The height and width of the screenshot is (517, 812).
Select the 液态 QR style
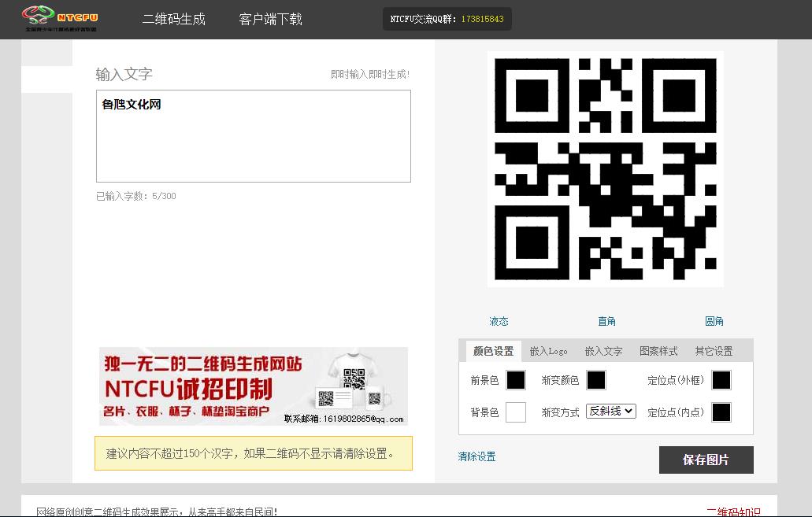pos(499,321)
